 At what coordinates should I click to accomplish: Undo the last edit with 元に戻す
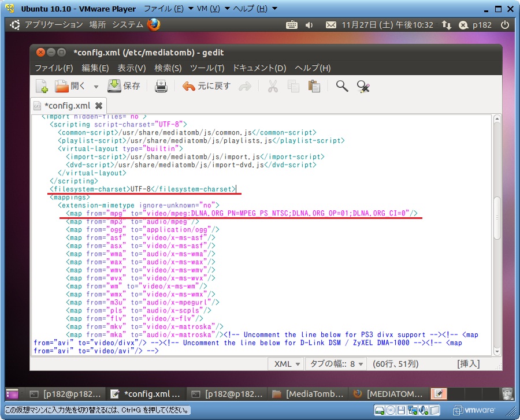(x=207, y=86)
